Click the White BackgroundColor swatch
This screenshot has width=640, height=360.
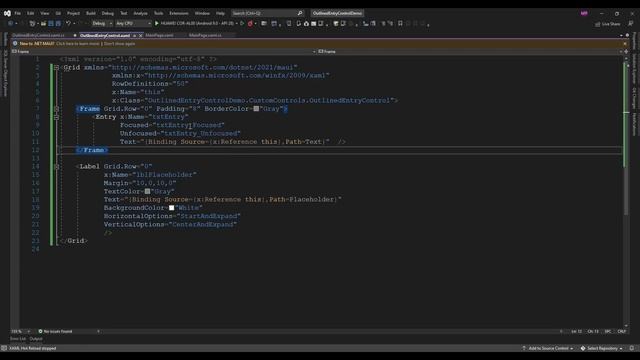pyautogui.click(x=171, y=208)
